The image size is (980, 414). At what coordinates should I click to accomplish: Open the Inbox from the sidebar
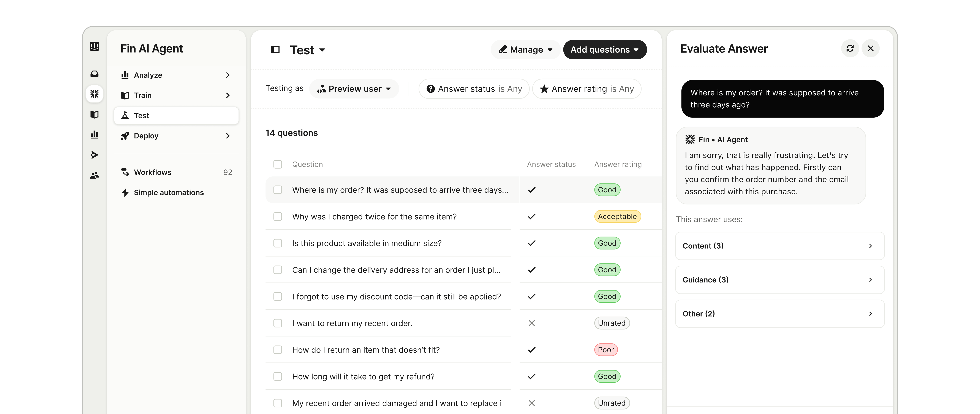pyautogui.click(x=94, y=73)
